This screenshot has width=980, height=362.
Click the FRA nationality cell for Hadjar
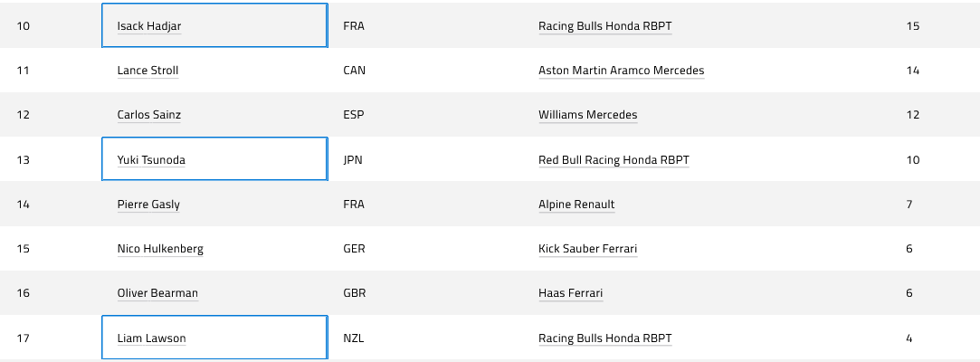(x=354, y=26)
